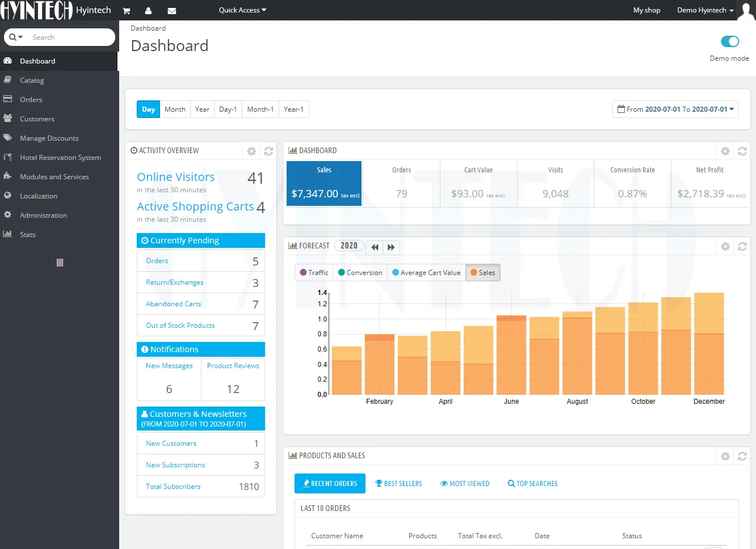Select the Month period button

[x=175, y=109]
